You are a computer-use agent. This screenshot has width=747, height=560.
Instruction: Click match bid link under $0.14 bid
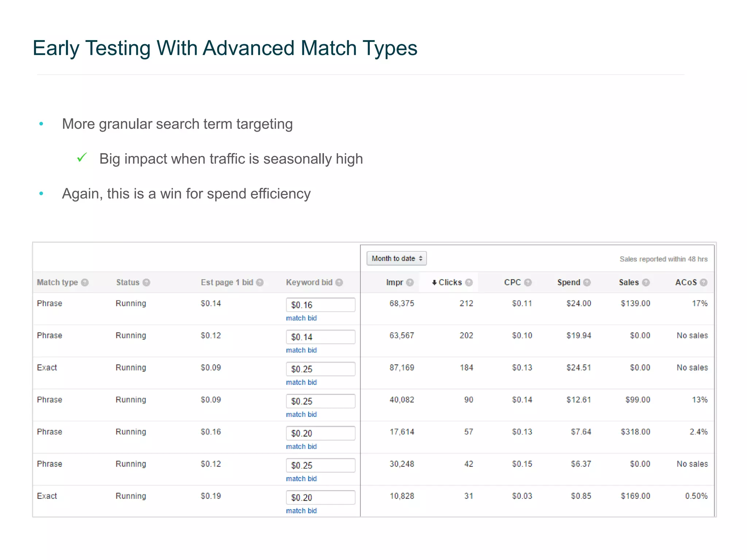(301, 350)
